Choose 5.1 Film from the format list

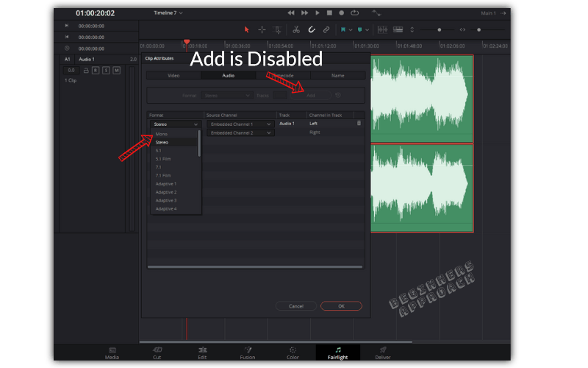174,159
